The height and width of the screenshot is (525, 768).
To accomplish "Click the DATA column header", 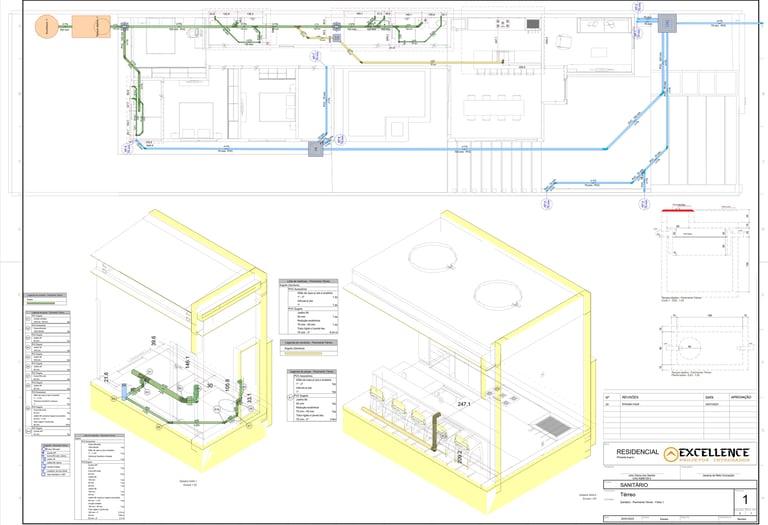I will click(709, 398).
